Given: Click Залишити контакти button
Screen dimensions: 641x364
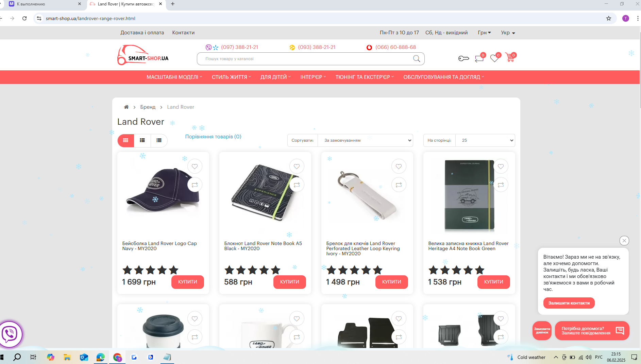Looking at the screenshot, I should pos(569,303).
